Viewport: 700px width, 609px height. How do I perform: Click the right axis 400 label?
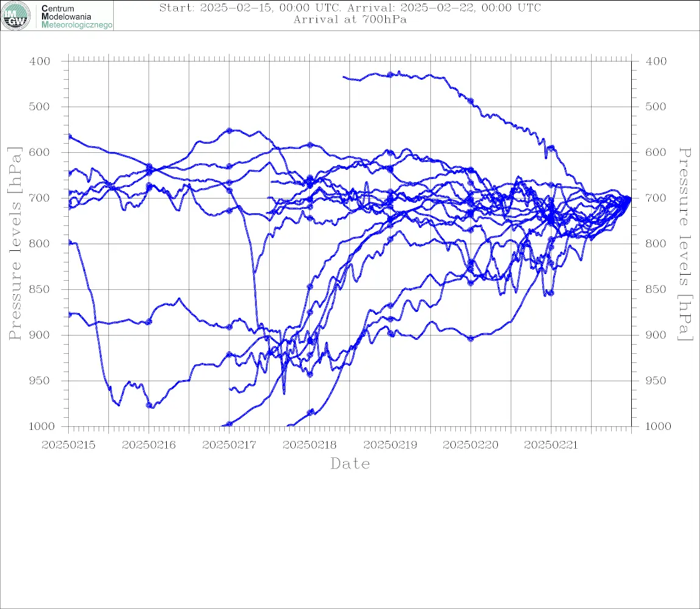coord(656,62)
